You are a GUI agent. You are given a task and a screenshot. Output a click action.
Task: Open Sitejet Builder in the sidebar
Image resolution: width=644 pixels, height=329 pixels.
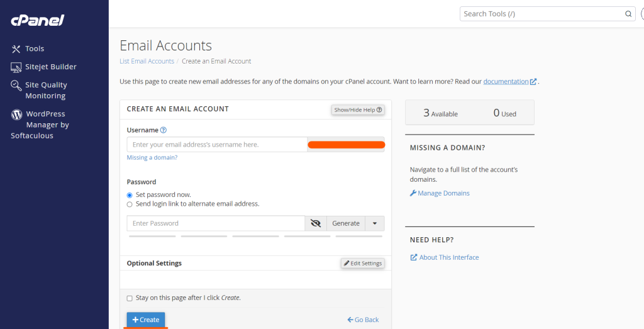click(x=50, y=67)
